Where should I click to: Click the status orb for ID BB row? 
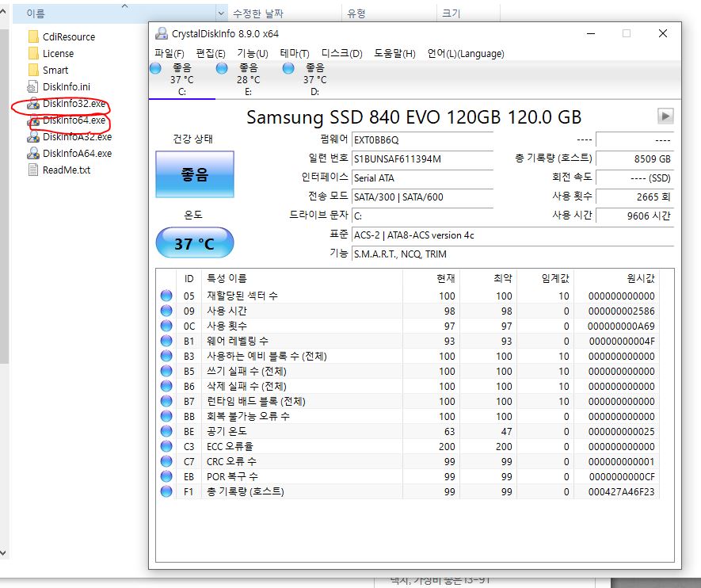[166, 416]
